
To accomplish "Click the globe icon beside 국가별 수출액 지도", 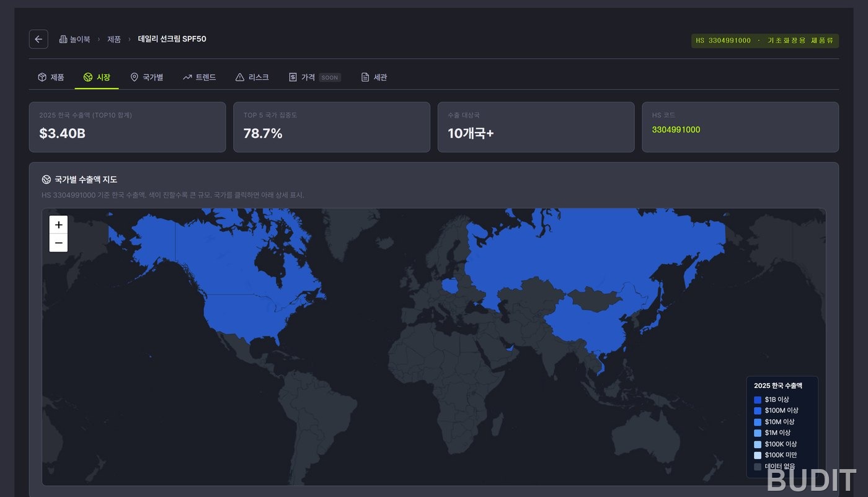I will 46,180.
